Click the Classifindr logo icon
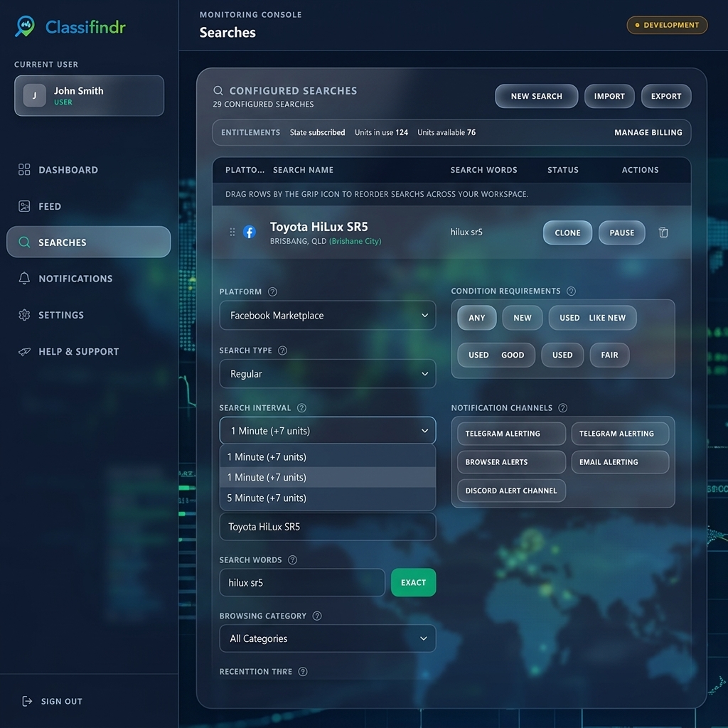728x728 pixels. tap(25, 26)
